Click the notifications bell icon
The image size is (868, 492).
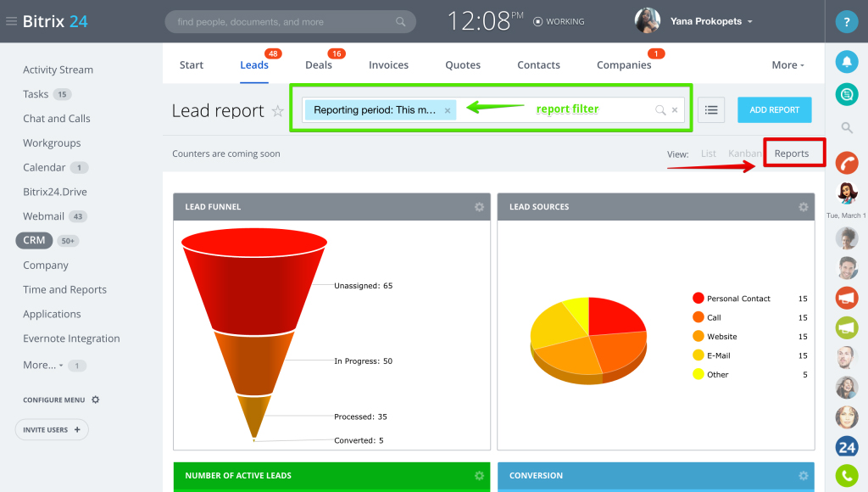846,62
